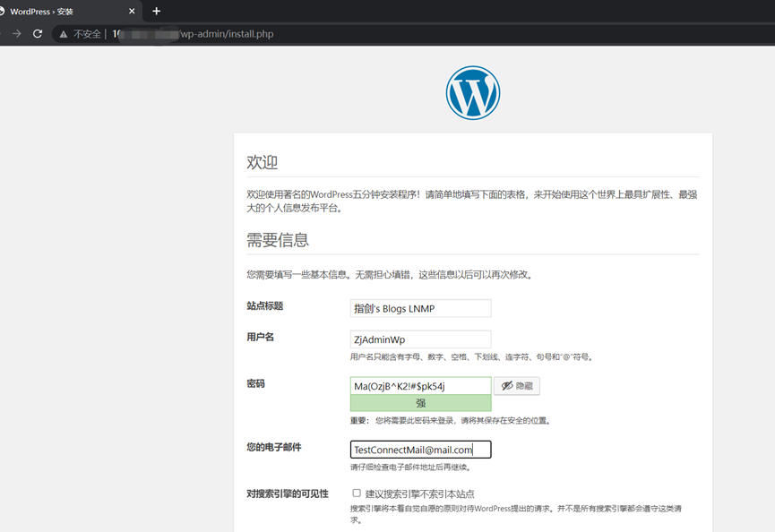Edit the site title field
Screen dimensions: 775x532
[x=420, y=308]
